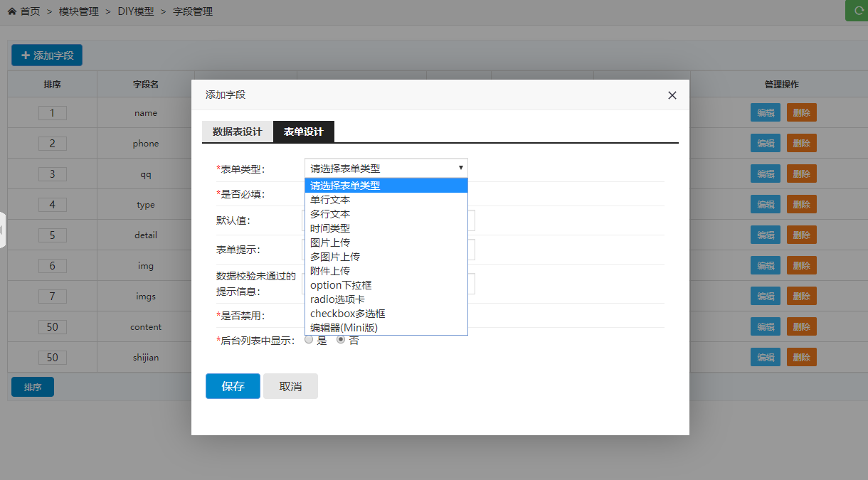Select checkbox多选框 form type option
Image resolution: width=868 pixels, height=480 pixels.
point(347,314)
